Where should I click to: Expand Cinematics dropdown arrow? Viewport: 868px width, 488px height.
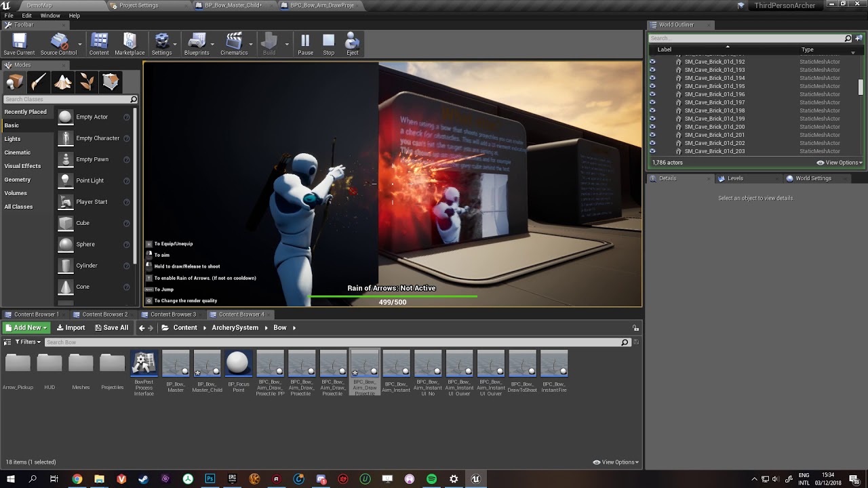point(252,44)
